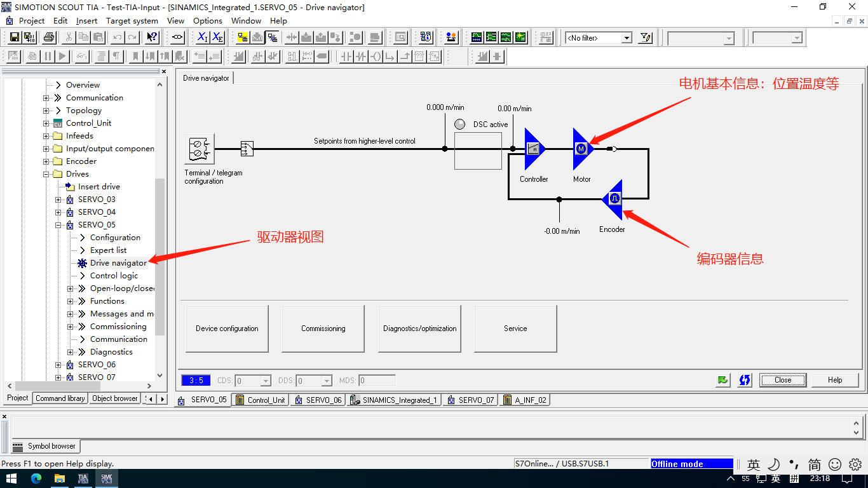
Task: Click the Device configuration button
Action: click(227, 329)
